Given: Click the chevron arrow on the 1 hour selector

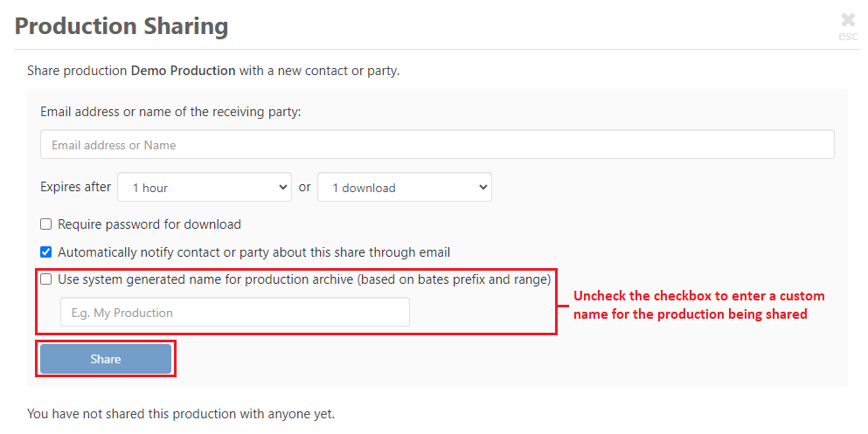Looking at the screenshot, I should [x=282, y=187].
